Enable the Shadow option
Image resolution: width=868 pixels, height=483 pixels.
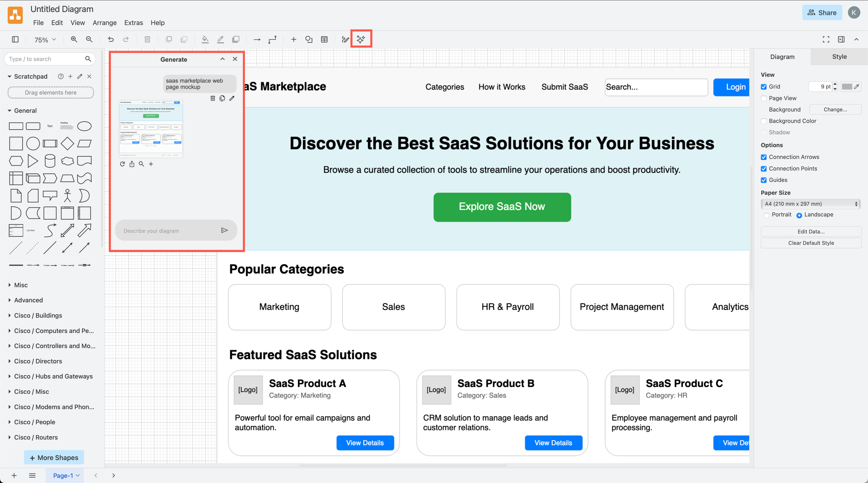click(x=764, y=132)
